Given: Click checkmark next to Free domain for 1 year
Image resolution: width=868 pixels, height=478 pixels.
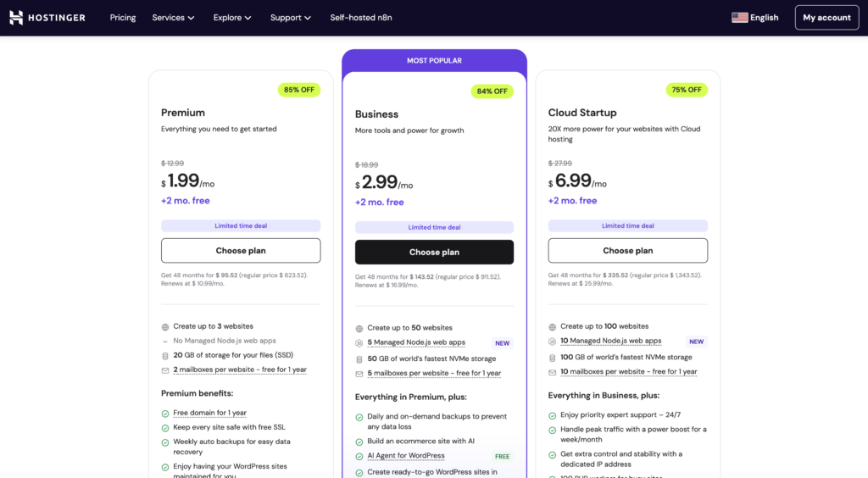Looking at the screenshot, I should [165, 414].
